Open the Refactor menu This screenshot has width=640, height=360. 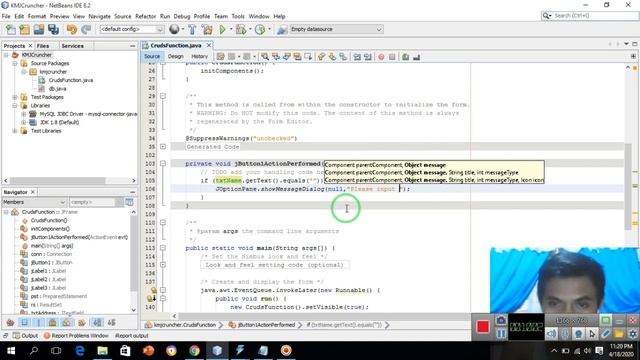click(x=146, y=16)
